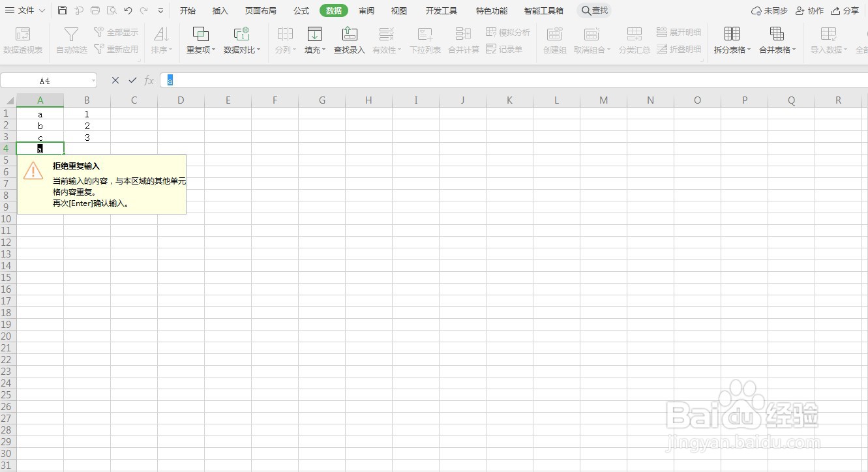The width and height of the screenshot is (868, 472).
Task: Confirm cell entry with the checkmark icon
Action: click(x=132, y=80)
